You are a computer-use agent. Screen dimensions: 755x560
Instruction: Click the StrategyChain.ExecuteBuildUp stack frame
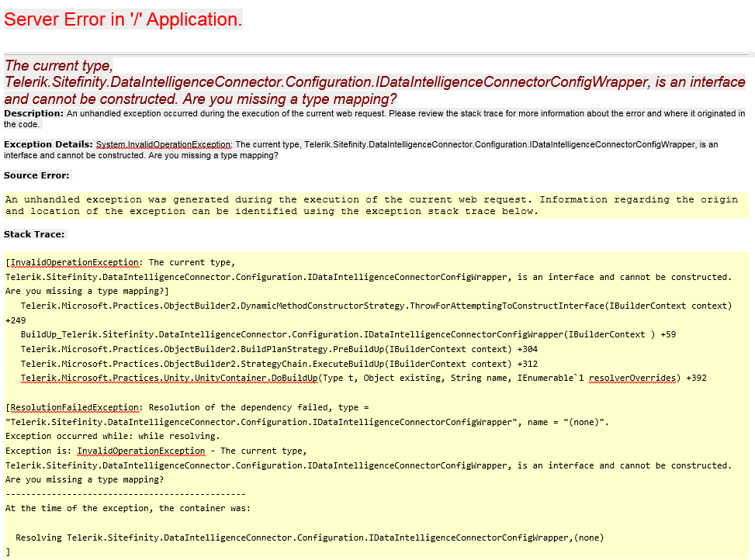click(x=310, y=363)
